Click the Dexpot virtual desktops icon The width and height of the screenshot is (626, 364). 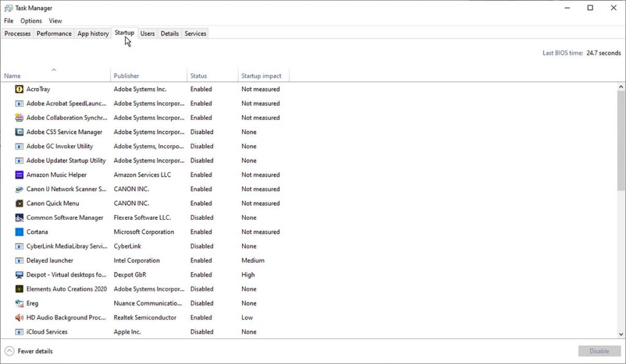point(20,275)
